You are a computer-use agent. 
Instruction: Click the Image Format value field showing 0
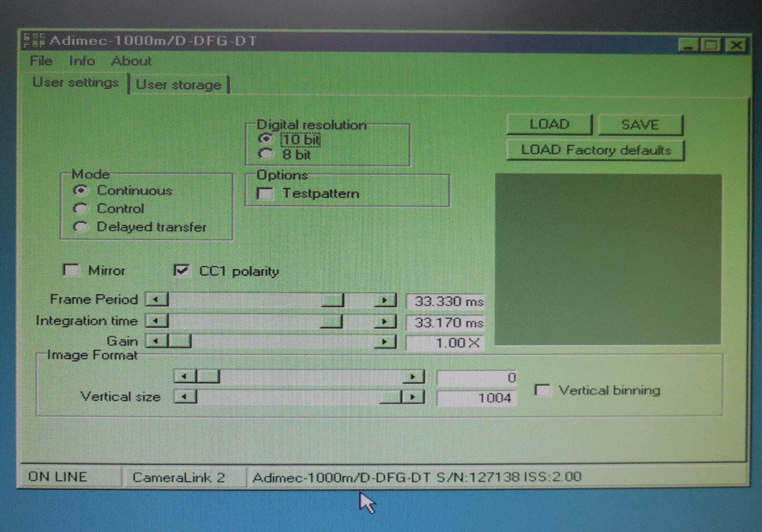click(477, 378)
